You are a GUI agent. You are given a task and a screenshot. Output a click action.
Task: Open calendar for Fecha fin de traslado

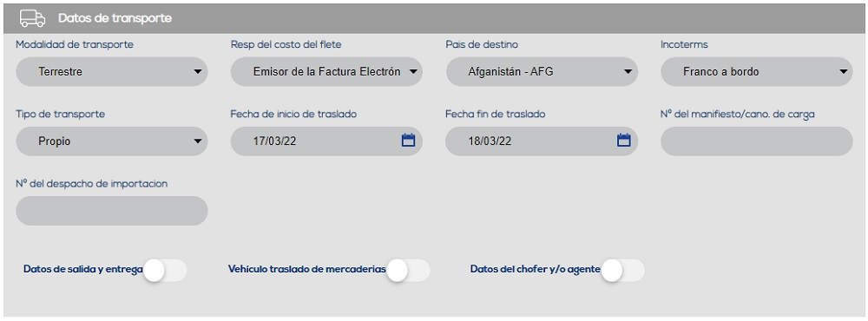[x=623, y=141]
